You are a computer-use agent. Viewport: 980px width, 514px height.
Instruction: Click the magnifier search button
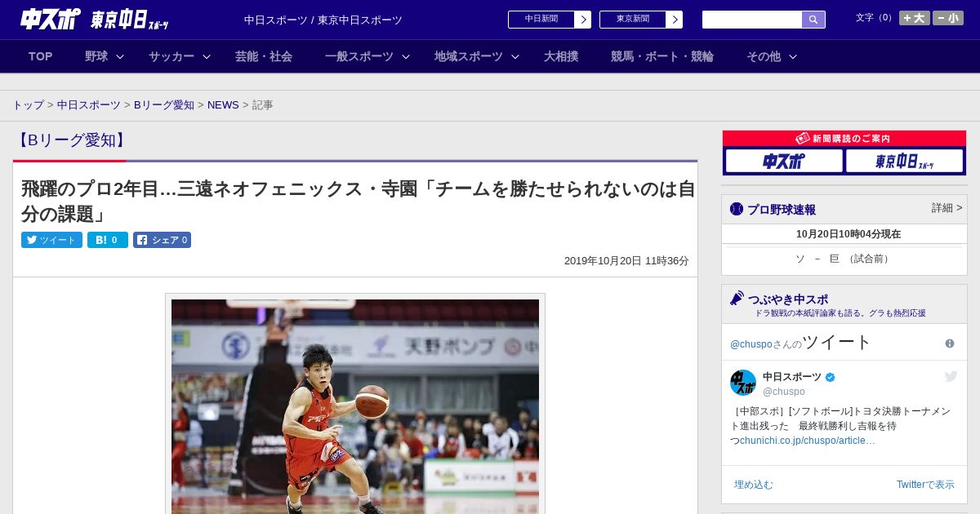[813, 20]
